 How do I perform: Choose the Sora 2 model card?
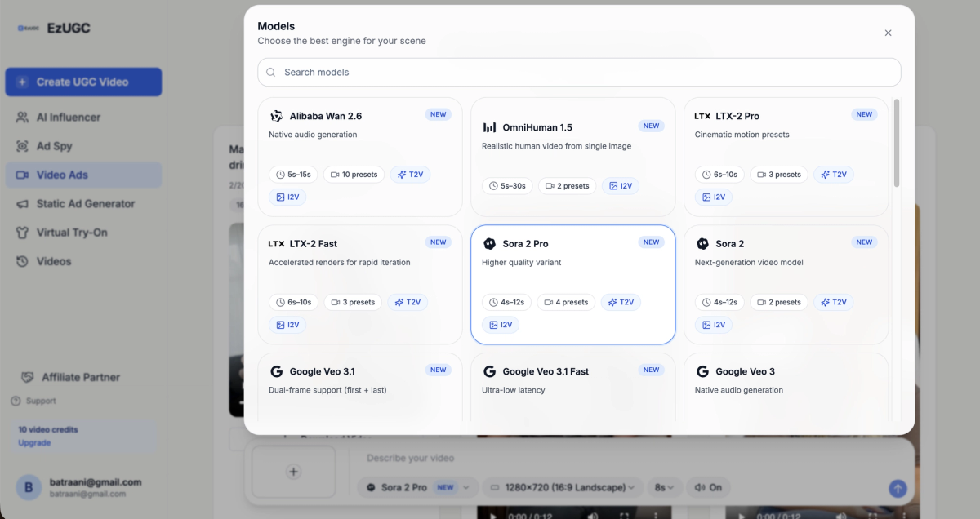[786, 284]
